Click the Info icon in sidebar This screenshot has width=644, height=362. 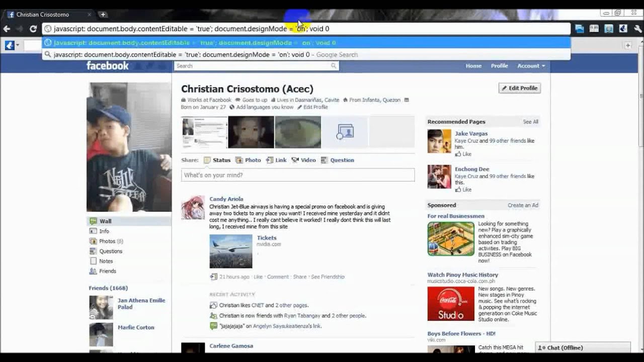[x=93, y=231]
